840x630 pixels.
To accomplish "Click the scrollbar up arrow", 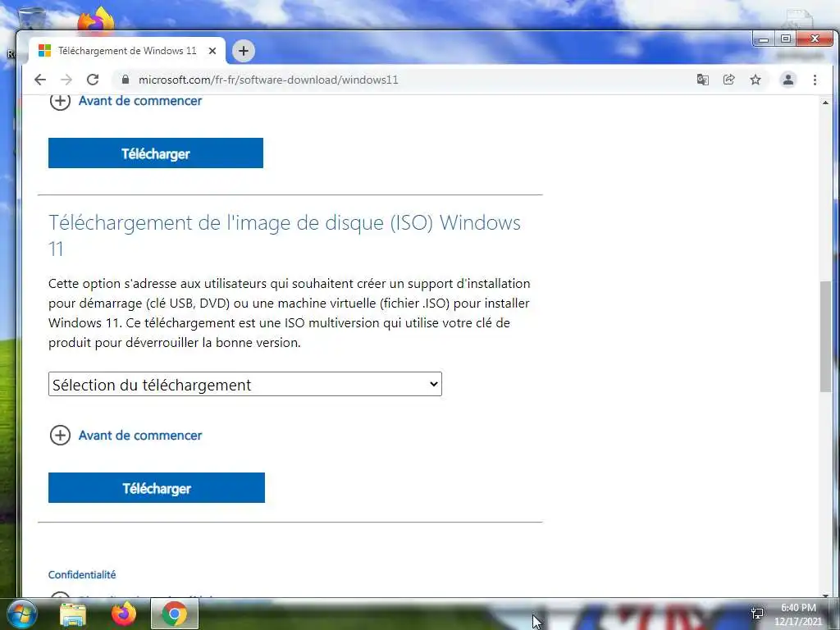I will 825,103.
